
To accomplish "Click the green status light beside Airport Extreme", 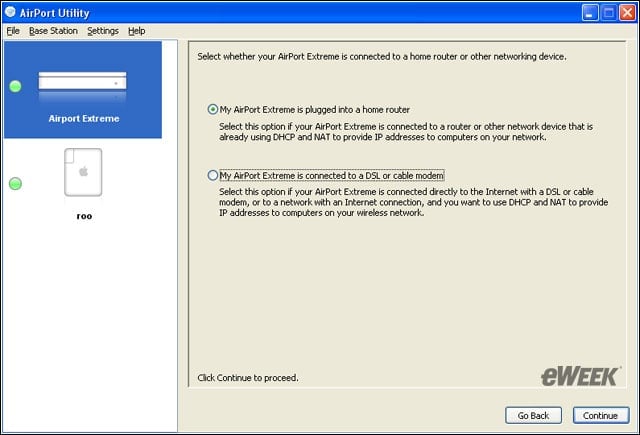I will point(16,87).
